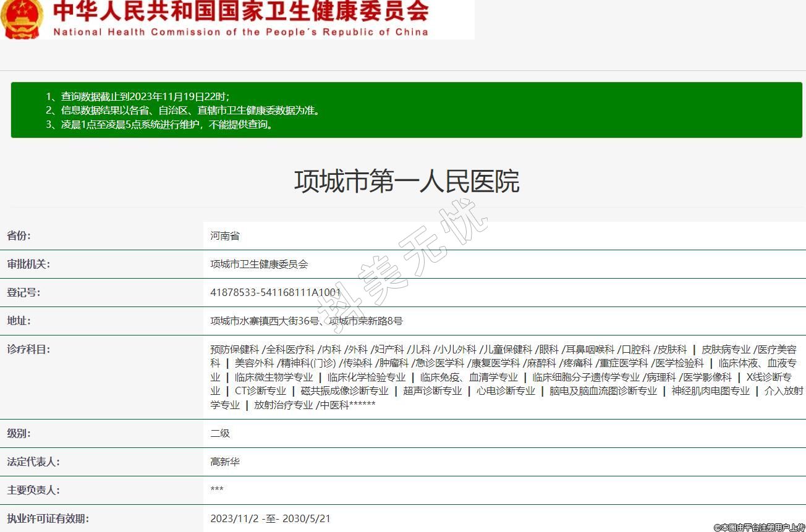Click the first notice line about 2023年11月19日22时
806x532 pixels.
(x=138, y=96)
